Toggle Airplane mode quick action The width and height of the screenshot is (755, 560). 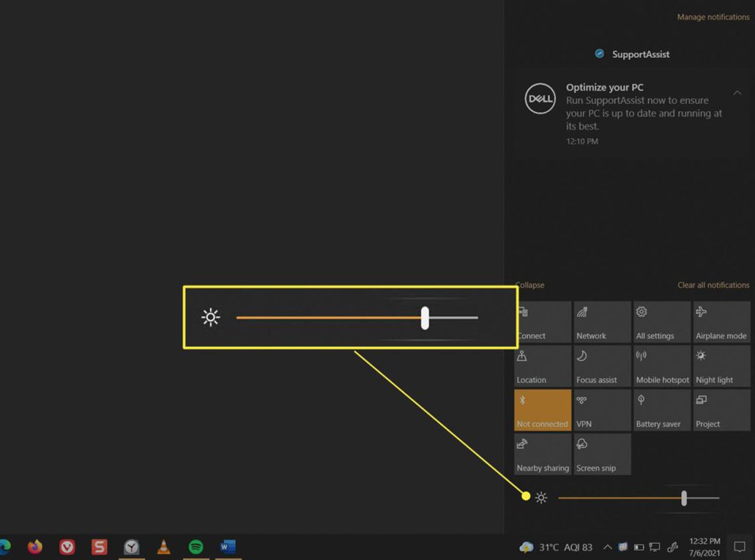720,322
